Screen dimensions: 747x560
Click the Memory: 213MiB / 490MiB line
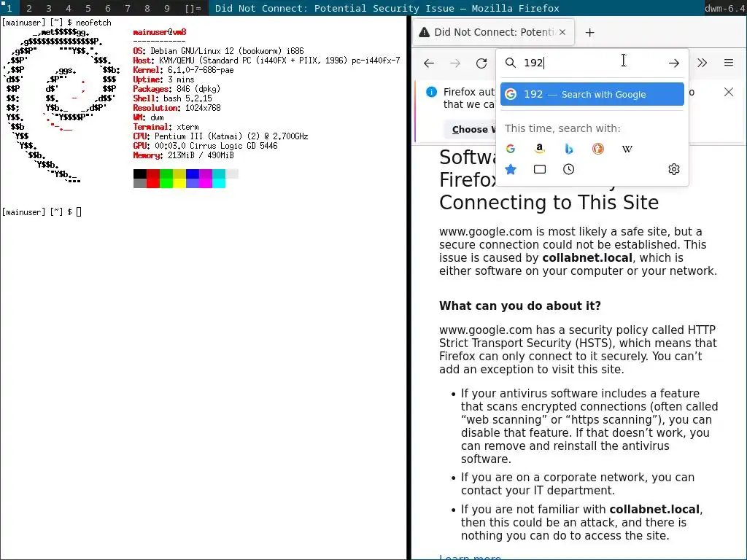(x=183, y=155)
